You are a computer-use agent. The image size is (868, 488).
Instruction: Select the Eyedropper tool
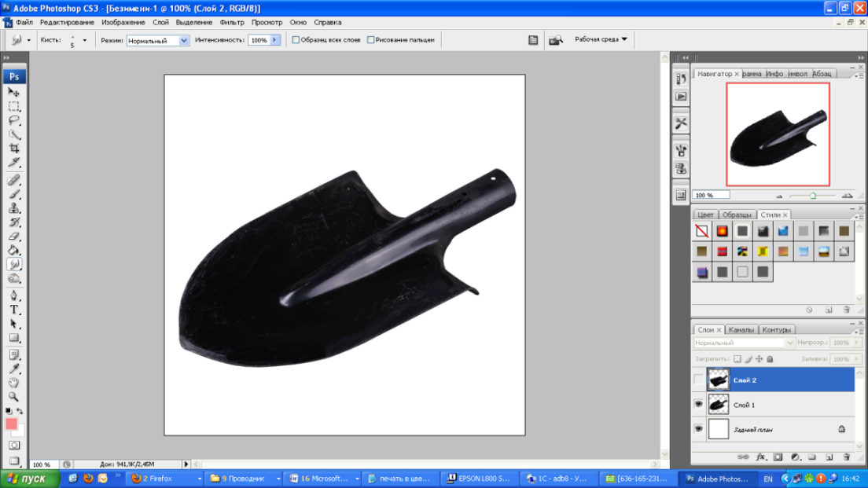pyautogui.click(x=14, y=369)
